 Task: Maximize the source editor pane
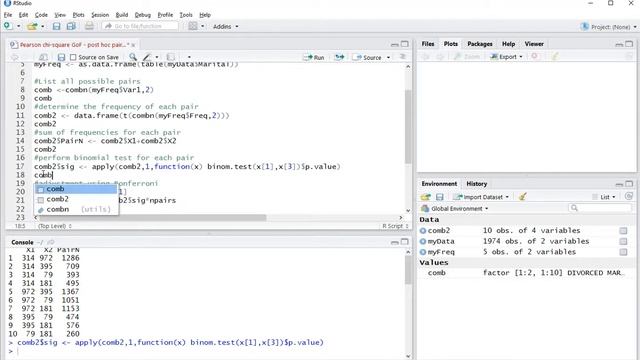[404, 44]
